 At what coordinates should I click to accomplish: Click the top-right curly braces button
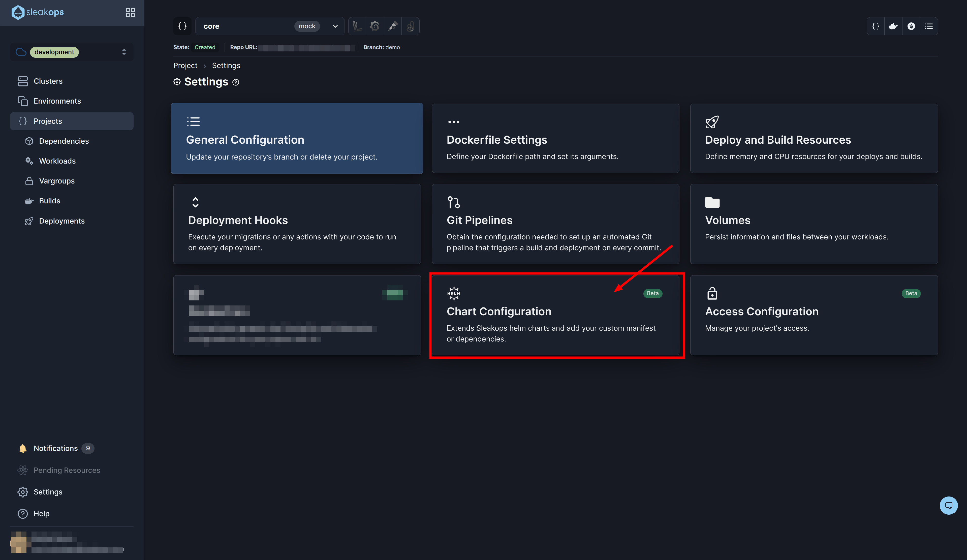click(x=876, y=26)
